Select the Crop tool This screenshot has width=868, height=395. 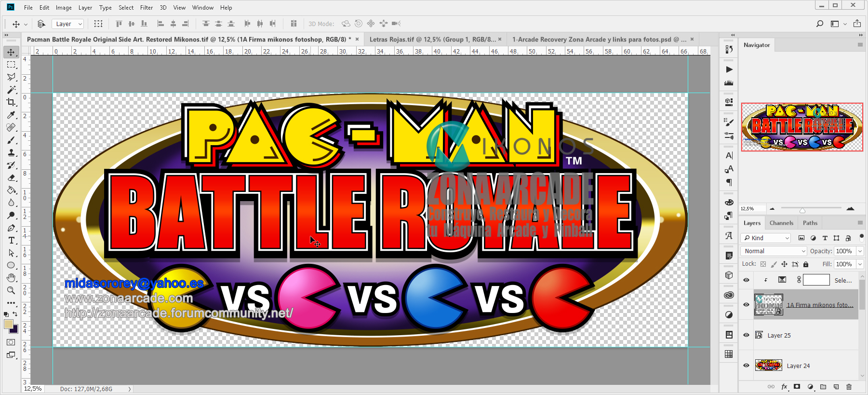click(x=11, y=102)
